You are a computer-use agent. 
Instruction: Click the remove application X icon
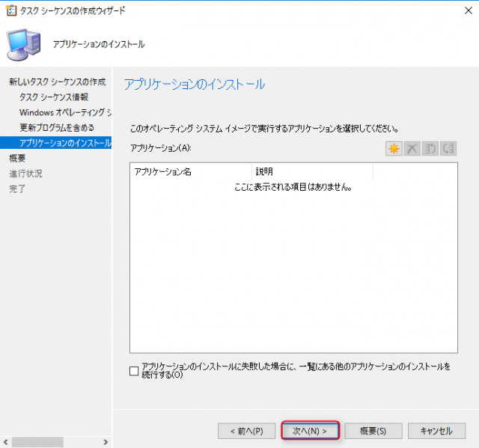tap(412, 148)
